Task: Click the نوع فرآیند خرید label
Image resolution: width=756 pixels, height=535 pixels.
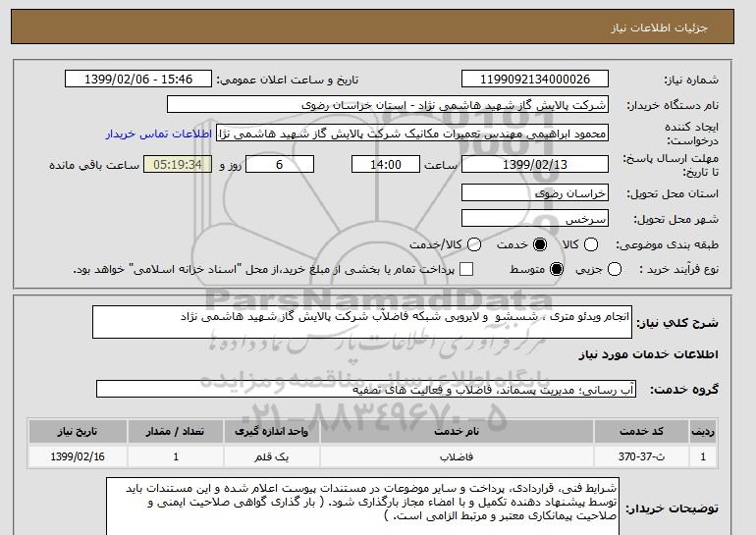Action: pos(678,269)
